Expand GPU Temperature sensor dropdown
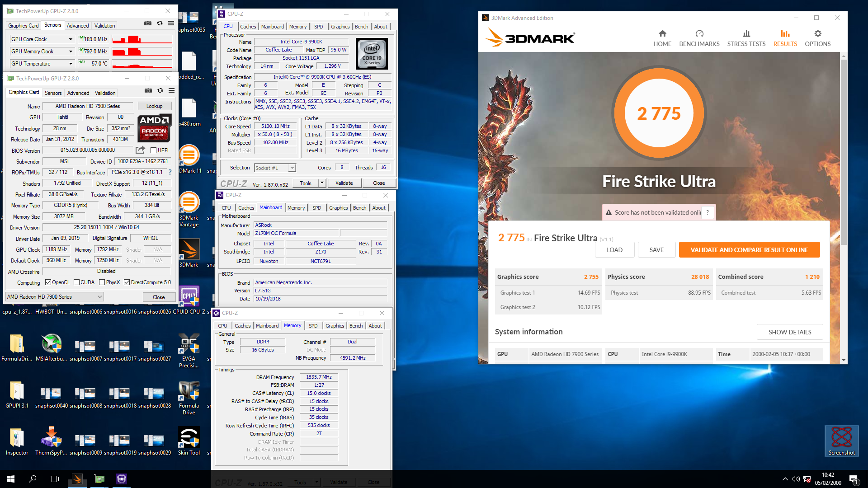Image resolution: width=868 pixels, height=488 pixels. (71, 64)
